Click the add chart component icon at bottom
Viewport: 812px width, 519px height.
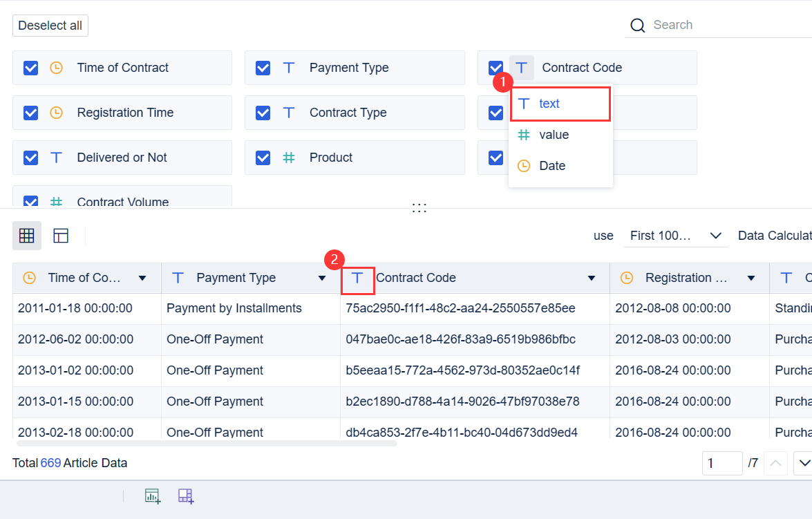coord(153,496)
